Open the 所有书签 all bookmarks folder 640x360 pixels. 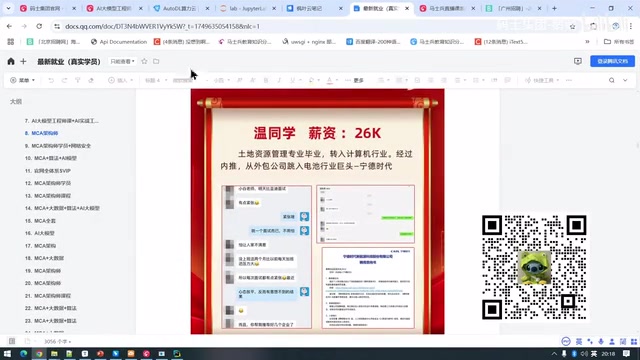pyautogui.click(x=619, y=42)
